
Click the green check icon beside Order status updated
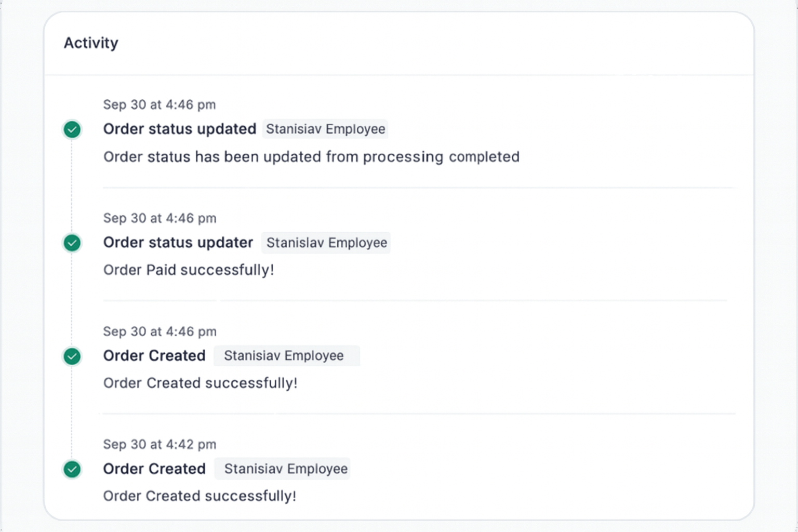point(72,129)
